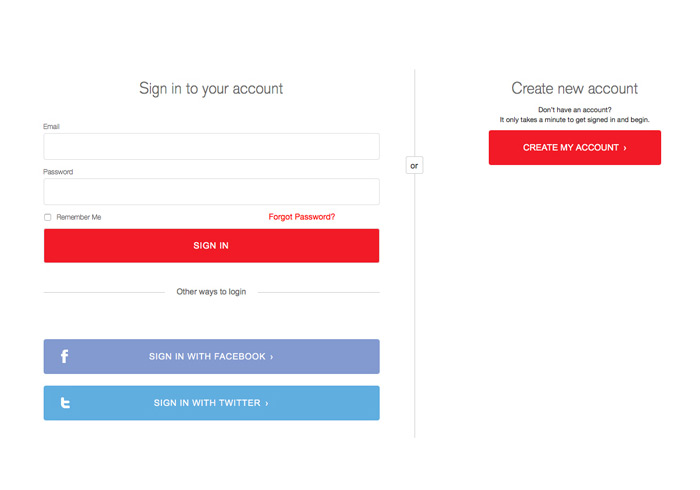
Task: Focus the Password input field
Action: [212, 191]
